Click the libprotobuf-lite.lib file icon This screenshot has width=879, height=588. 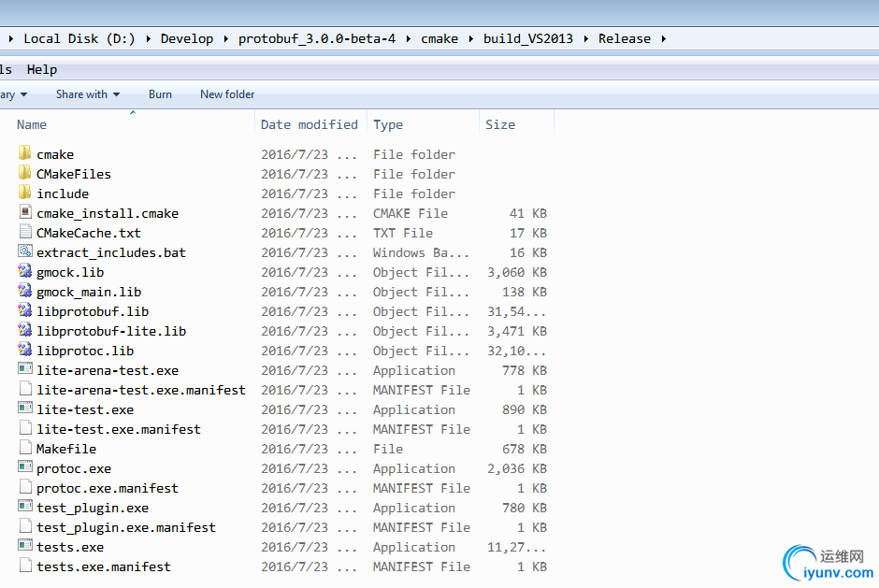[24, 330]
